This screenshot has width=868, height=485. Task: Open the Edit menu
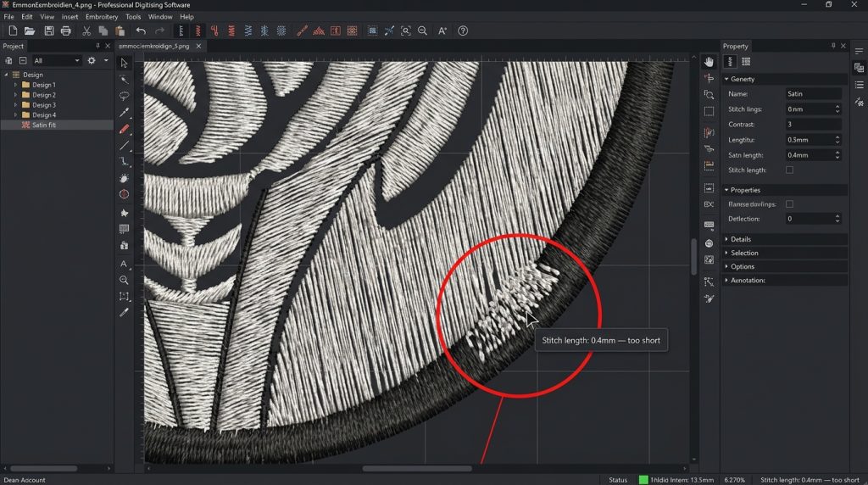(x=26, y=17)
